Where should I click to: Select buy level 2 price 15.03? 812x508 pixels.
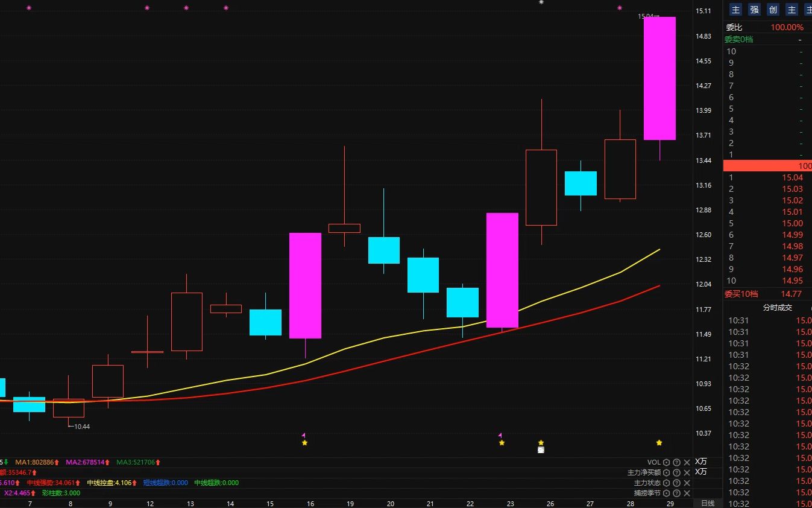coord(792,189)
